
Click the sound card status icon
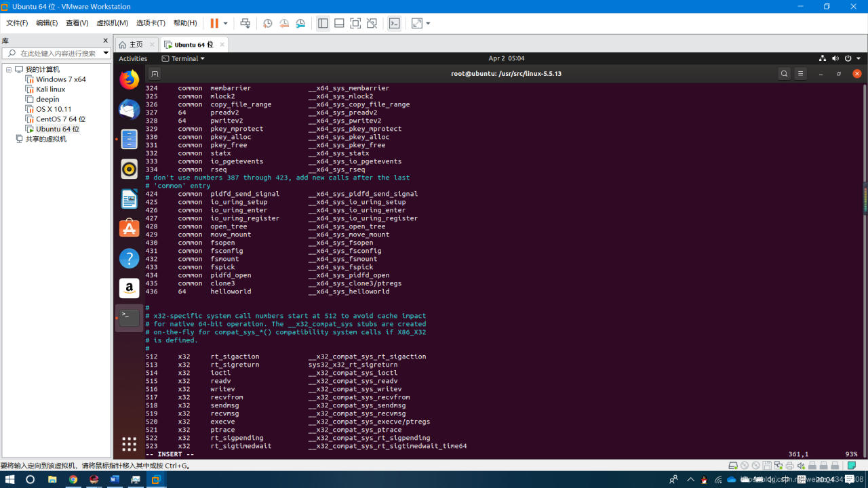click(802, 466)
